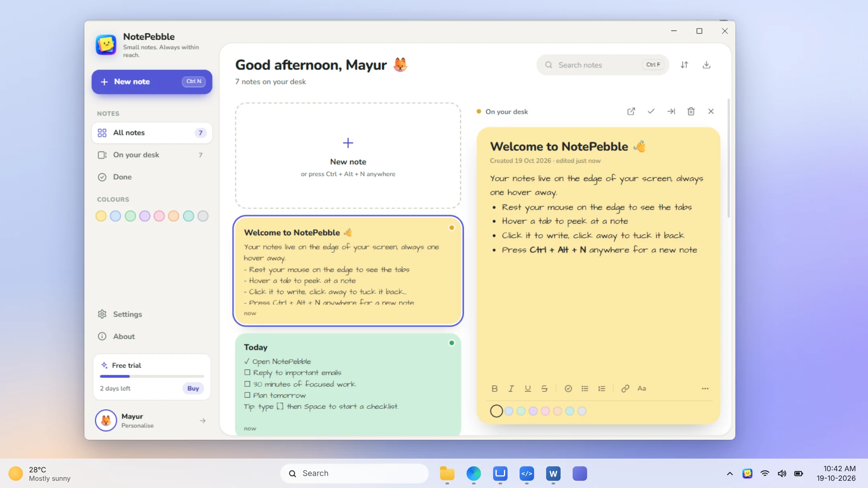Viewport: 868px width, 488px height.
Task: Filter notes by the purple sidebar colour
Action: [x=145, y=216]
